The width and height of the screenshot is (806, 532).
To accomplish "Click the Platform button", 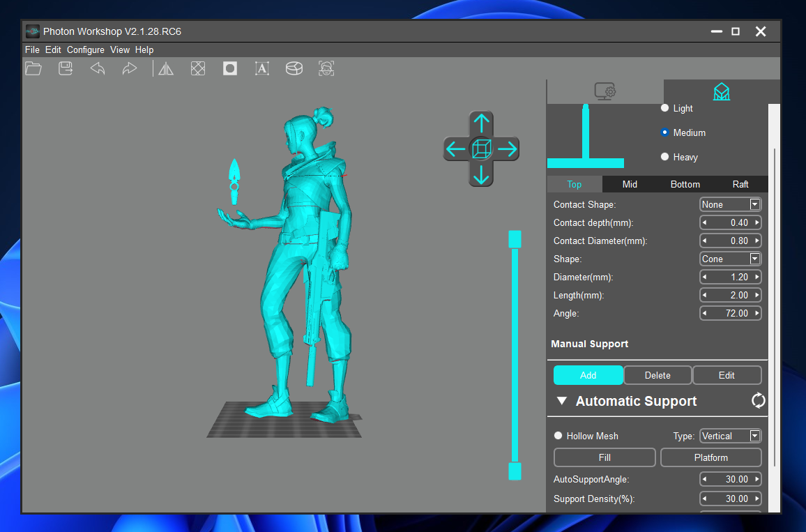I will tap(710, 457).
